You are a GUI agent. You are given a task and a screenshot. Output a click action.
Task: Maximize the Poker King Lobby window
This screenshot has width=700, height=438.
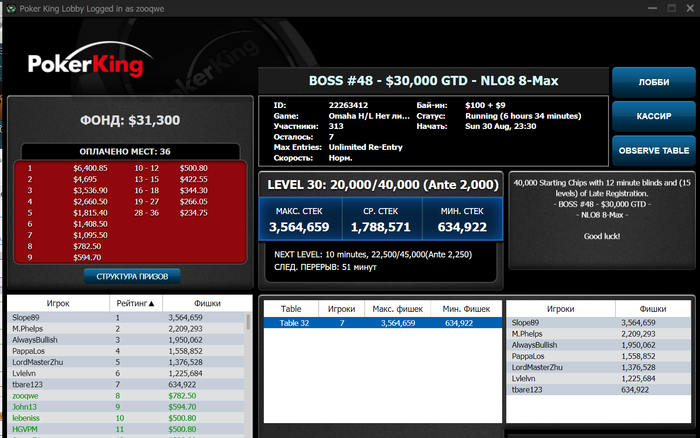671,8
